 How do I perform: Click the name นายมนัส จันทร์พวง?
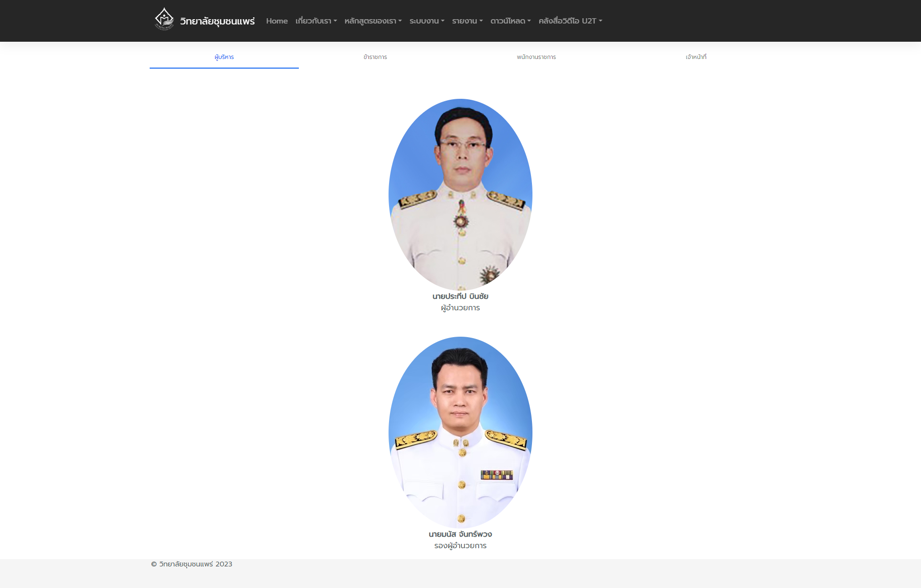click(460, 534)
